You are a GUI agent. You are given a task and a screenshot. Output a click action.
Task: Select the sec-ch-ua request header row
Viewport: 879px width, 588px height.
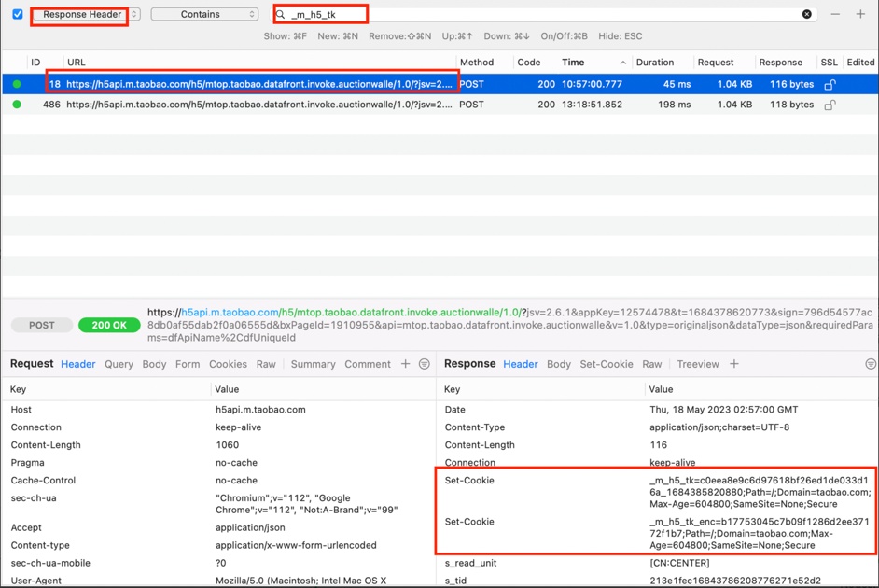pyautogui.click(x=218, y=504)
